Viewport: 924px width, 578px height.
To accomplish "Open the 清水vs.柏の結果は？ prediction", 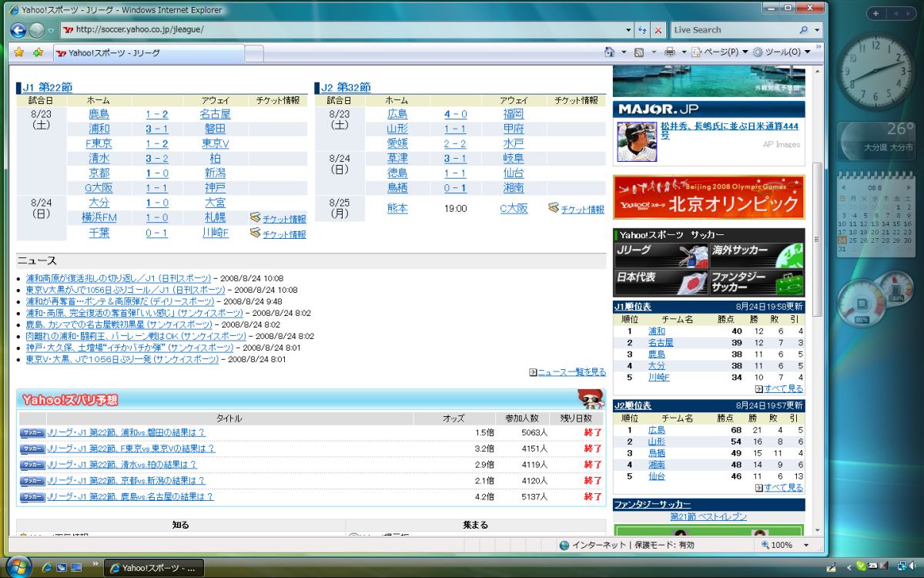I will pos(122,465).
